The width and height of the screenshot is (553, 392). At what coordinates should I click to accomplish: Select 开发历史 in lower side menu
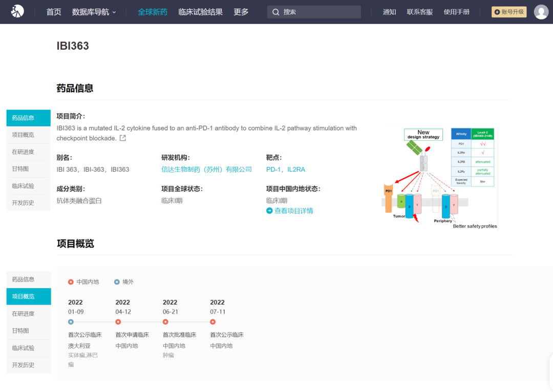(x=29, y=365)
